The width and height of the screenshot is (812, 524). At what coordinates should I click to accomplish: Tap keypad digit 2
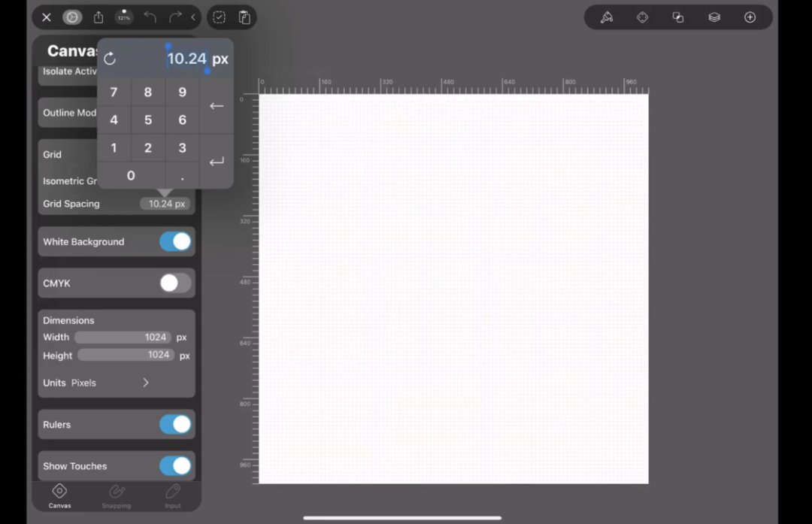click(x=148, y=148)
